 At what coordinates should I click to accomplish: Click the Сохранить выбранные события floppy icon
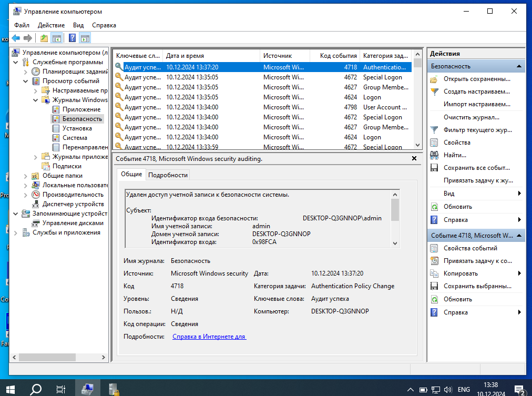[x=434, y=287]
